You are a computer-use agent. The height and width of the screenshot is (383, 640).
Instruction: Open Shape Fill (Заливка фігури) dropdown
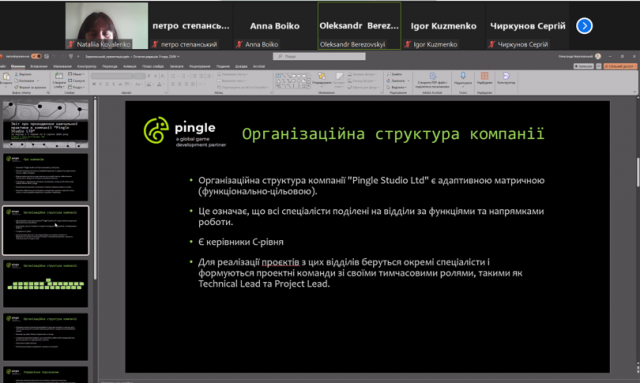point(362,74)
